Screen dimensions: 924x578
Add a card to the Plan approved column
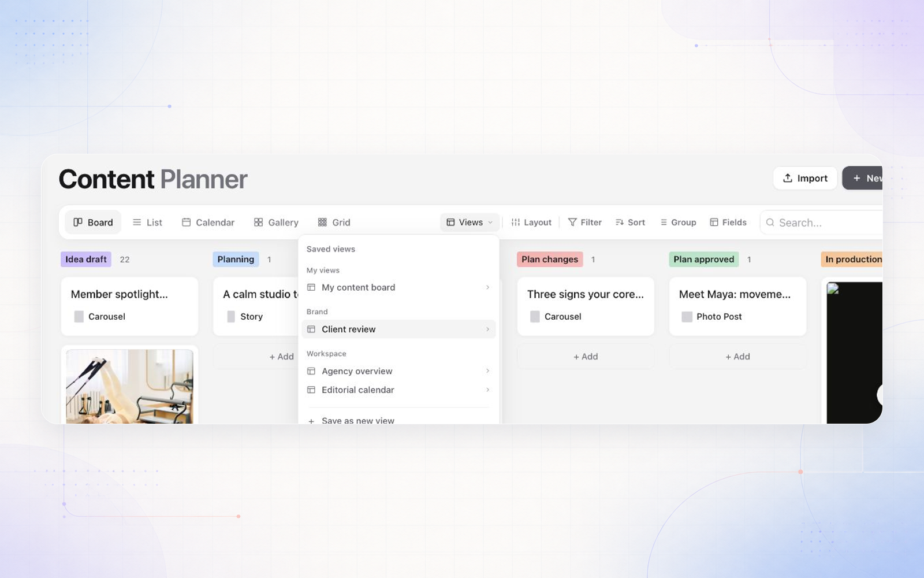(737, 357)
